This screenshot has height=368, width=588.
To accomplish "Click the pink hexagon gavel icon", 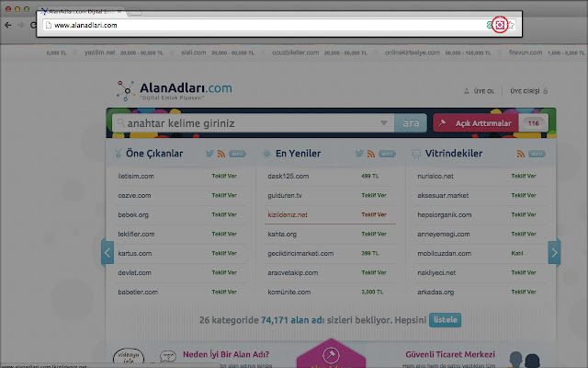I will coord(331,354).
